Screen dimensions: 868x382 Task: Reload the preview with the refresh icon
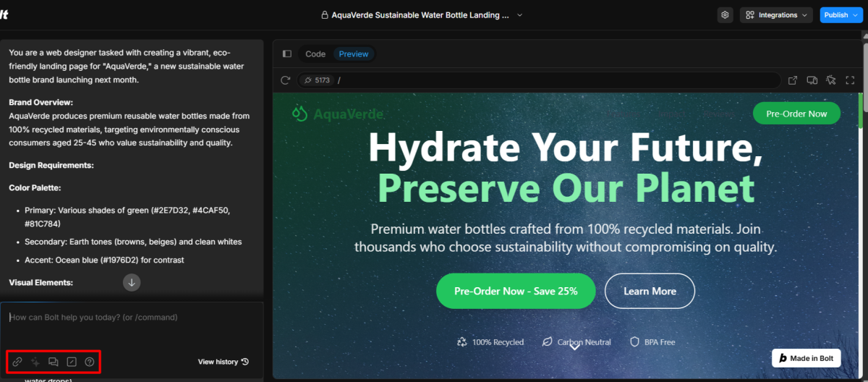point(286,80)
